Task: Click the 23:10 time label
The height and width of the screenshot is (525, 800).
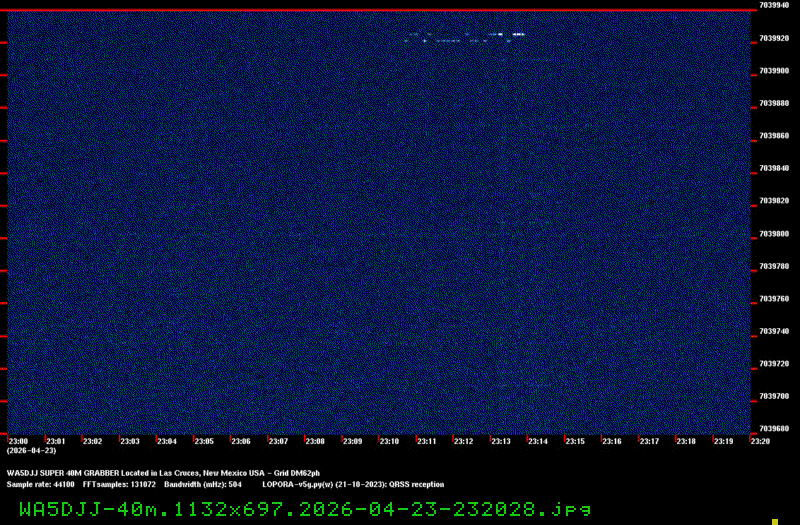Action: coord(389,441)
